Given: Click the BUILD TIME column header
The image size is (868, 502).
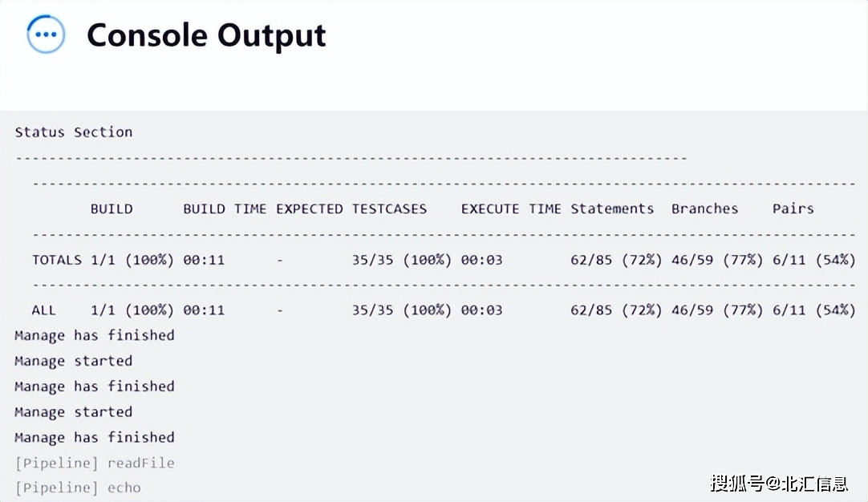Looking at the screenshot, I should pyautogui.click(x=225, y=208).
